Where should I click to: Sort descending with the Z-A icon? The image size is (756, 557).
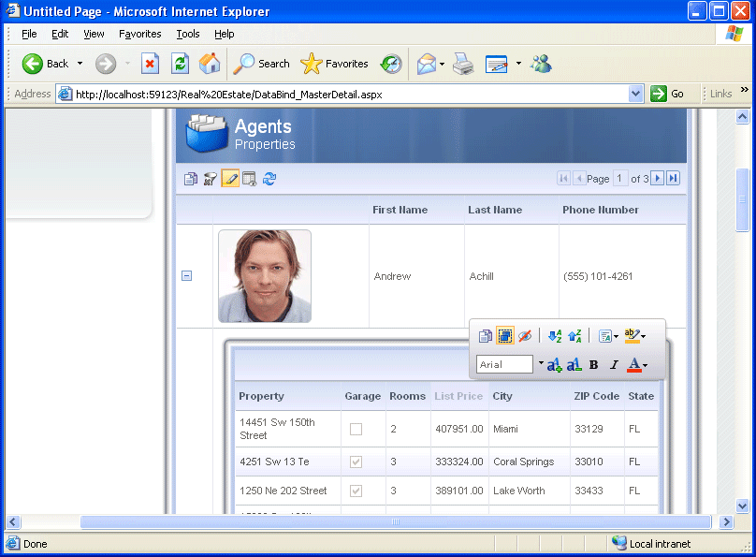click(x=574, y=336)
